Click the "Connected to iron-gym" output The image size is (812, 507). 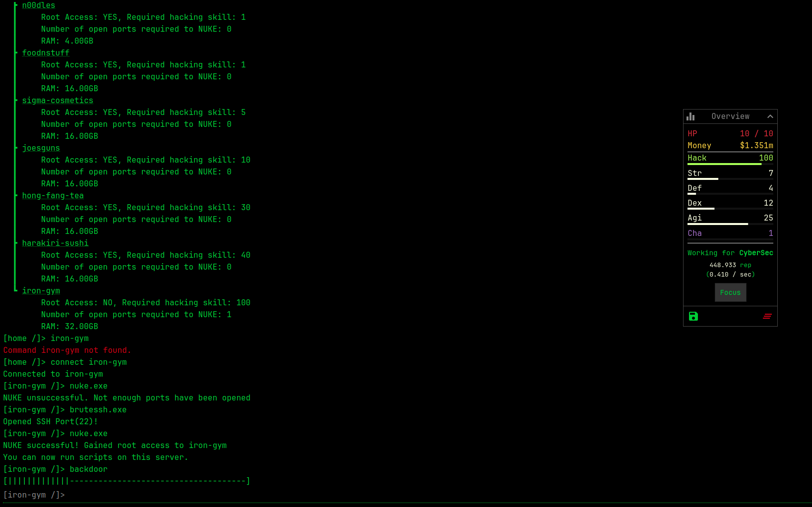pyautogui.click(x=53, y=374)
